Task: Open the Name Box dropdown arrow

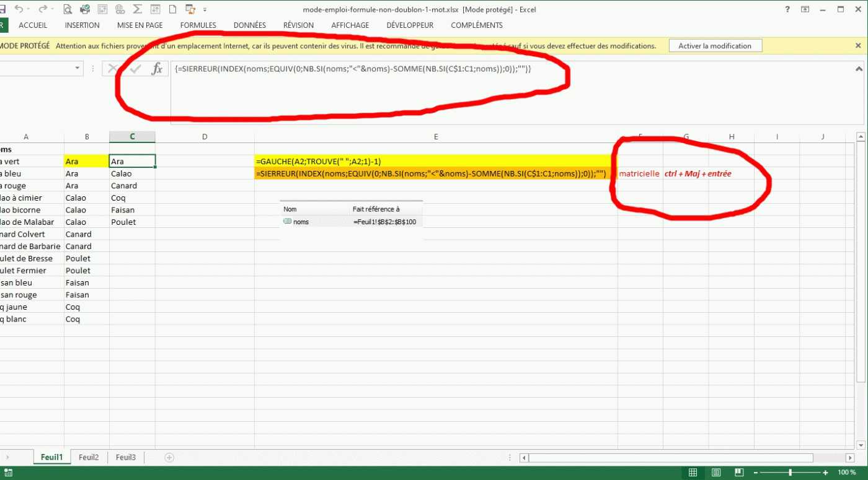Action: (x=77, y=69)
